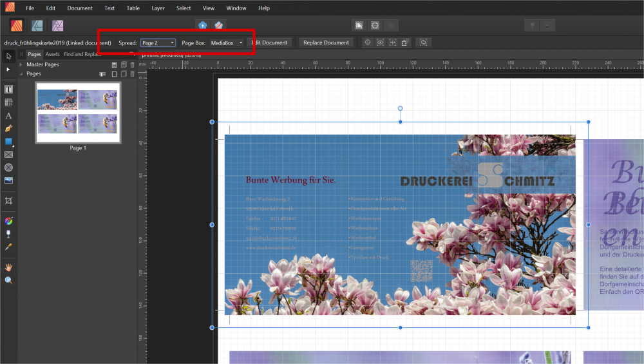This screenshot has height=364, width=644.
Task: Open the Edit menu
Action: tap(50, 8)
